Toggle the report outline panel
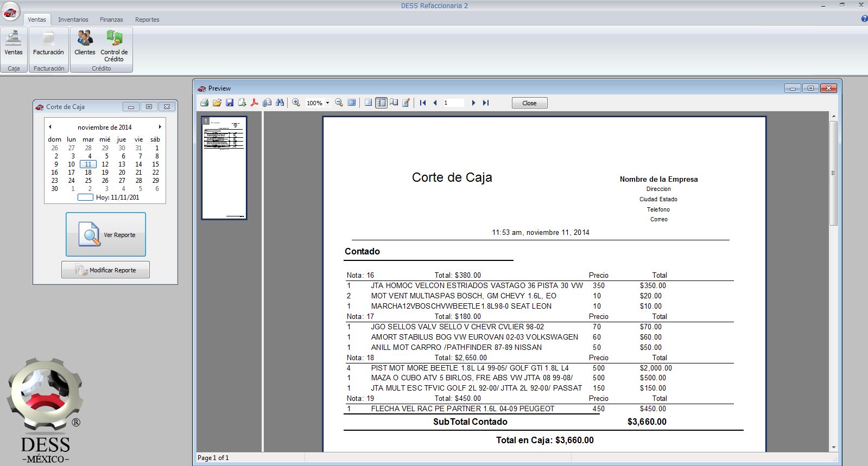The image size is (868, 466). (369, 103)
